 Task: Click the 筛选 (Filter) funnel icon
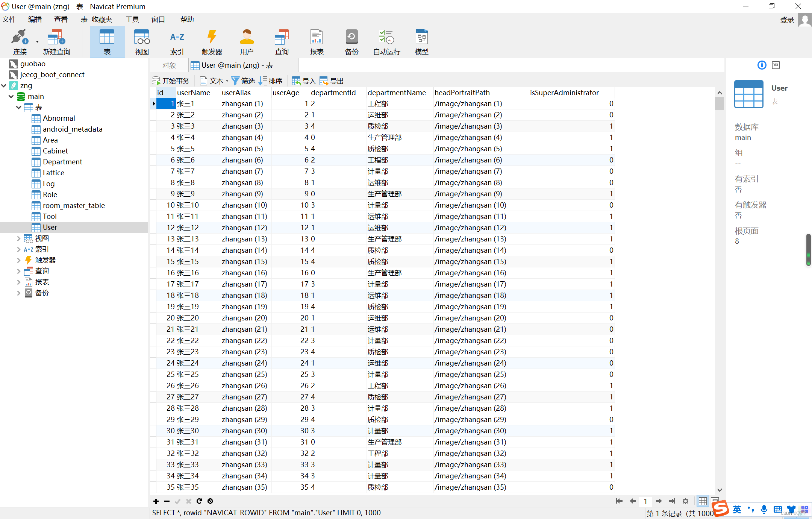(235, 81)
